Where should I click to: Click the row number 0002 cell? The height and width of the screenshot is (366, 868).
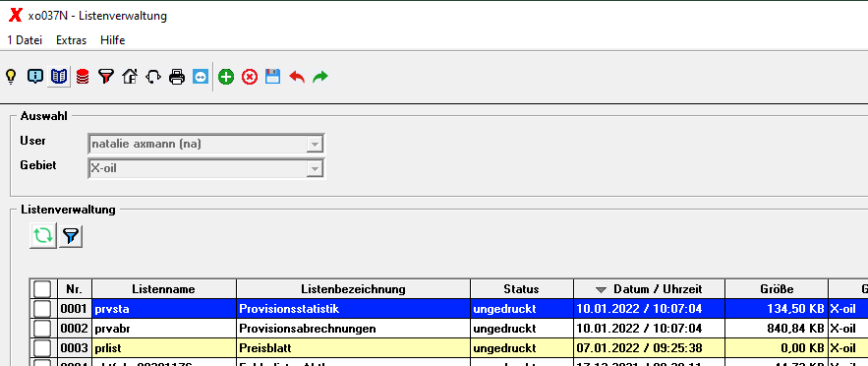pos(75,329)
